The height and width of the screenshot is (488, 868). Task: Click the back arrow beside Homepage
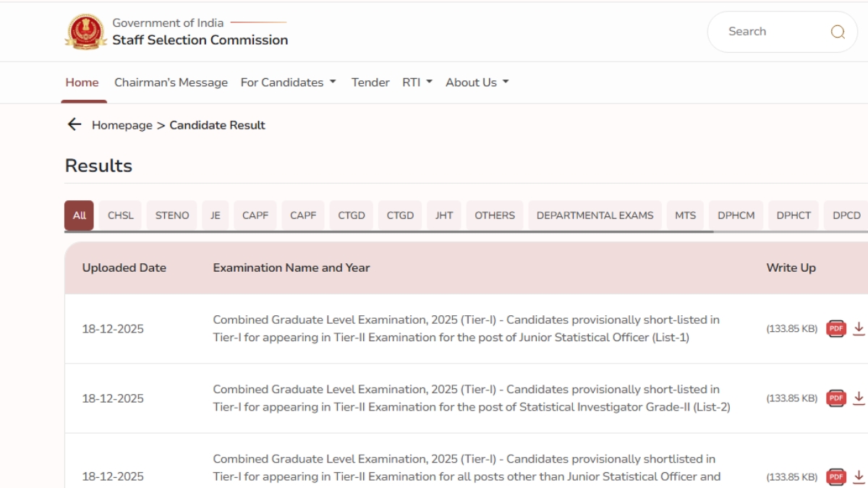74,125
